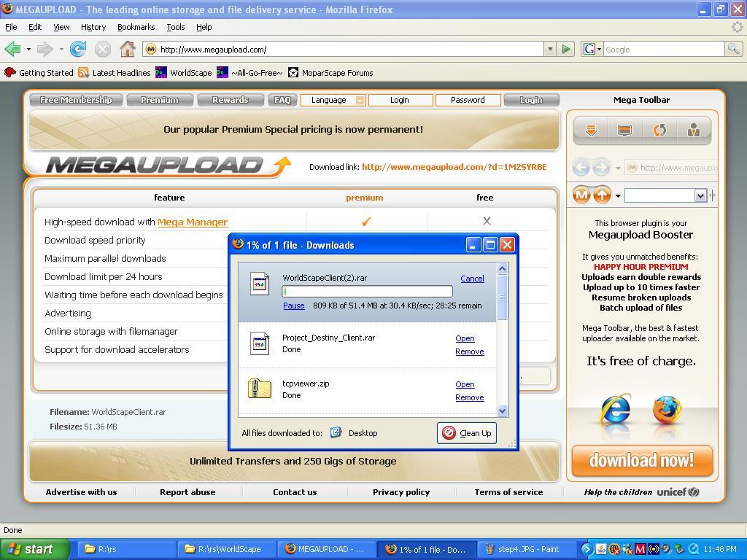Open the WorldScape bookmark
Viewport: 747px width, 560px height.
(184, 72)
